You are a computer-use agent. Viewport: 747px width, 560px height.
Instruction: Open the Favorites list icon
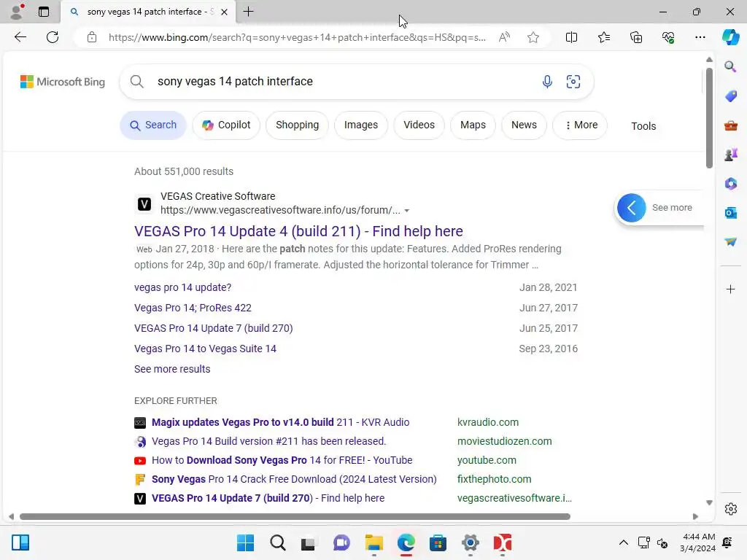click(603, 37)
